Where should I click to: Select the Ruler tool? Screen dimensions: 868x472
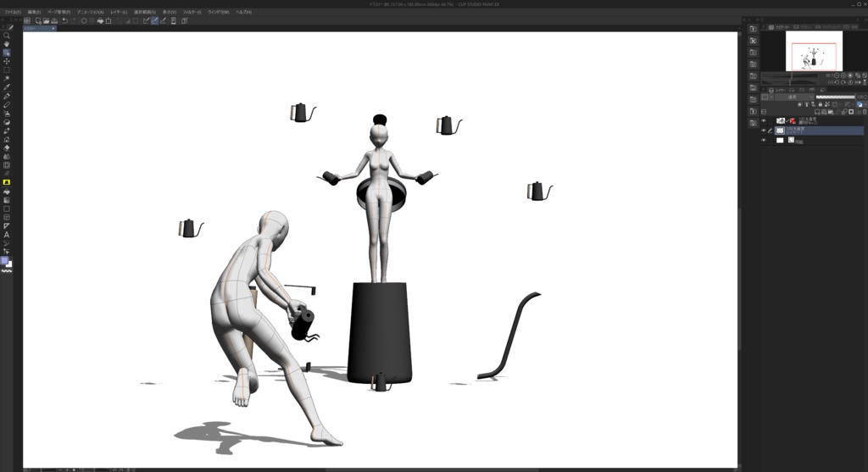[7, 225]
